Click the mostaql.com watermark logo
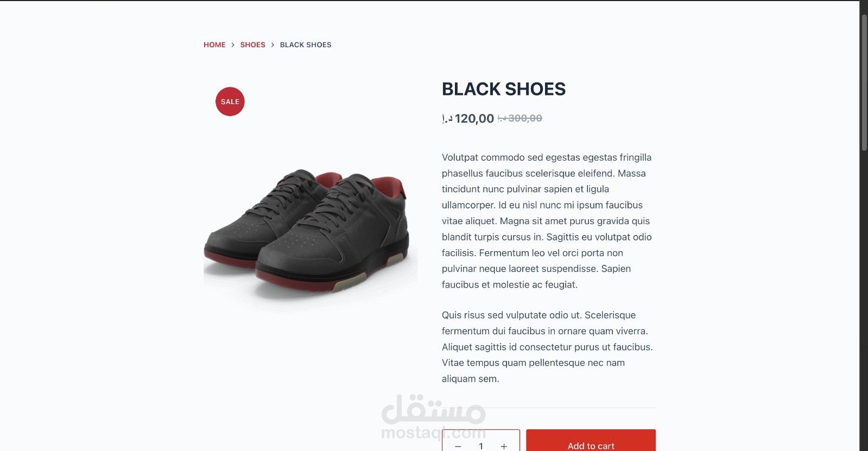This screenshot has height=451, width=868. click(x=434, y=418)
